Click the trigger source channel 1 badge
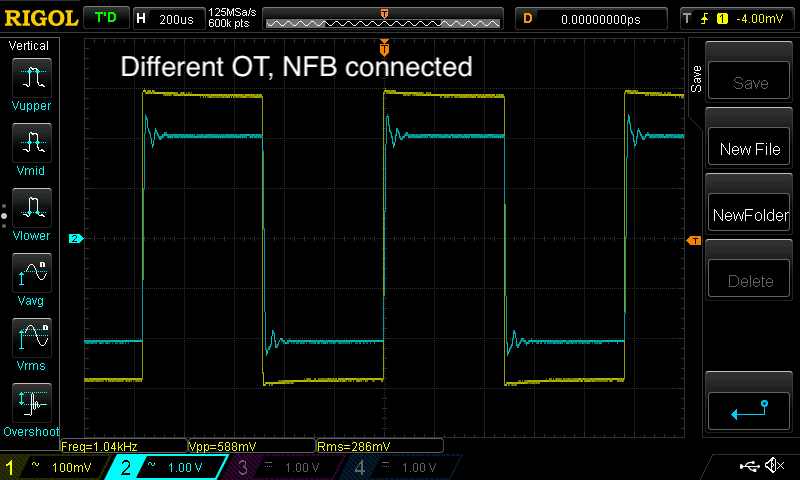 (722, 19)
